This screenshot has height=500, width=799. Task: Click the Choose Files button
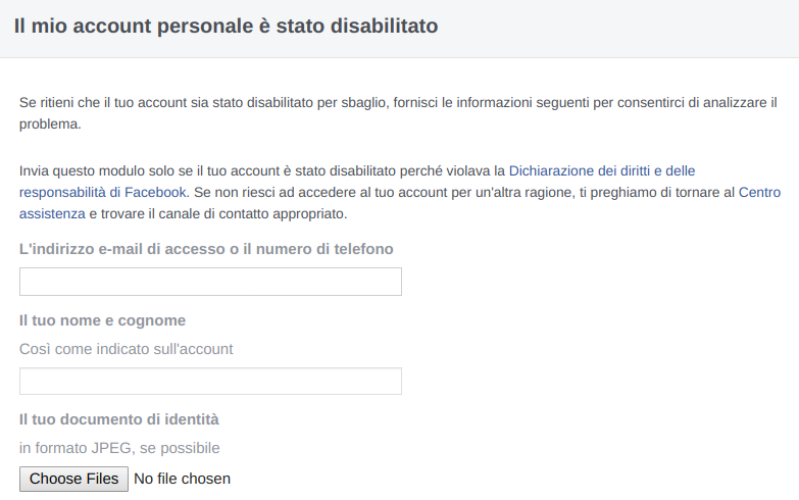pyautogui.click(x=74, y=479)
